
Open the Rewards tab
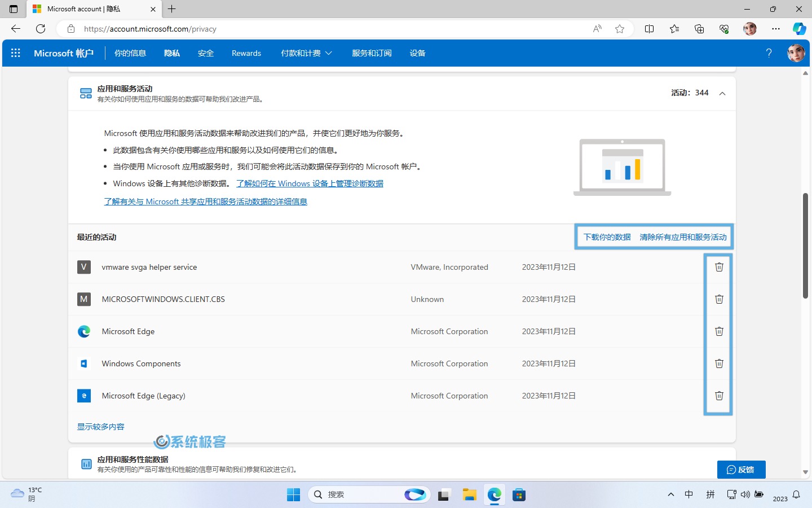(246, 53)
